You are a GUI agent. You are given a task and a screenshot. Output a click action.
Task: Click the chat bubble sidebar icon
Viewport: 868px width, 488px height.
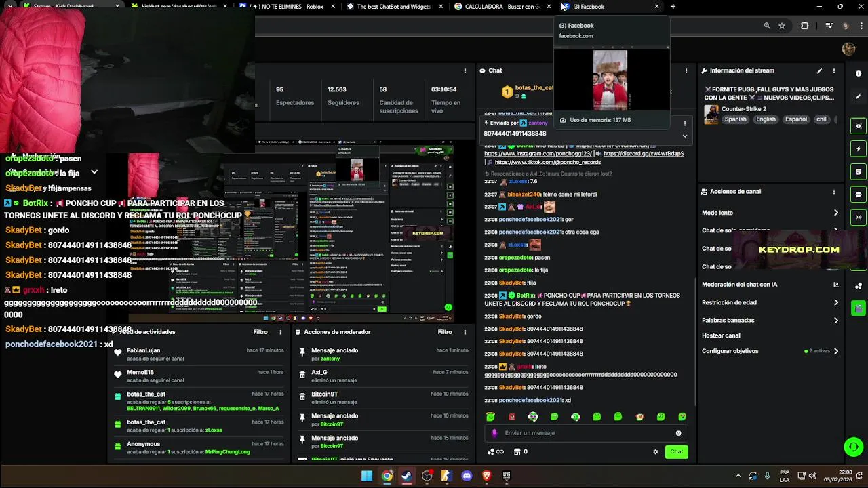point(859,195)
